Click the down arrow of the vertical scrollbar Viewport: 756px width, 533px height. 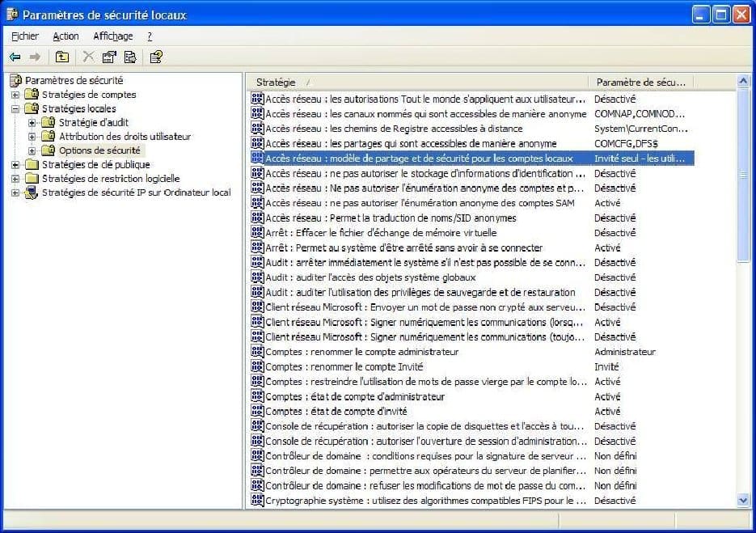744,501
